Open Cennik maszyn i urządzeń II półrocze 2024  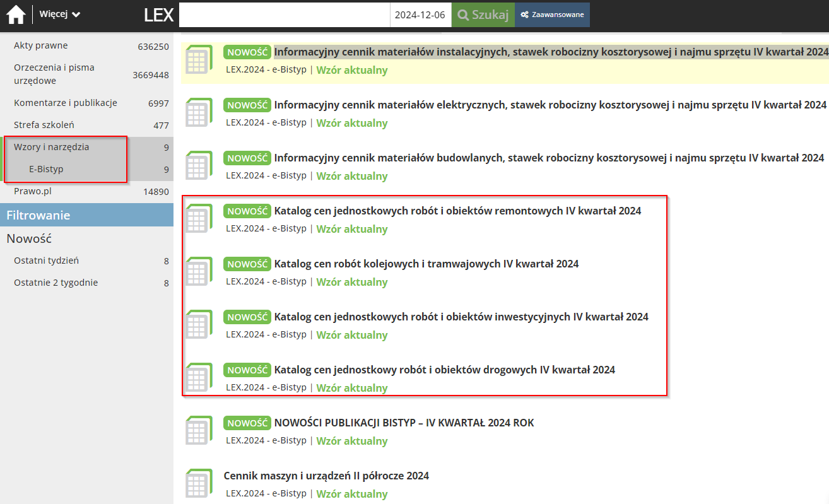coord(326,476)
